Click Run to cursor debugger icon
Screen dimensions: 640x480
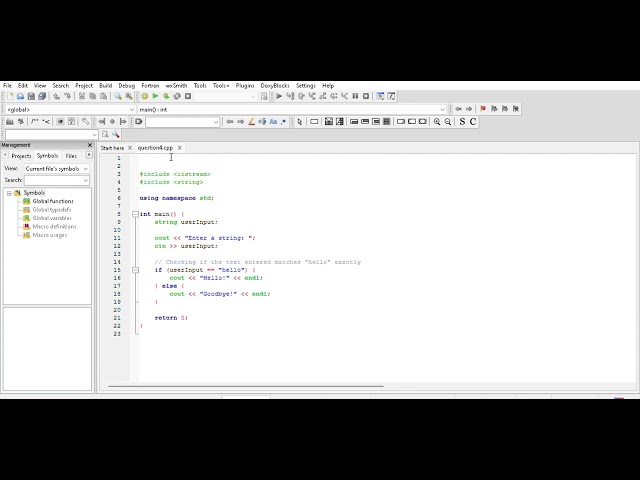click(290, 96)
